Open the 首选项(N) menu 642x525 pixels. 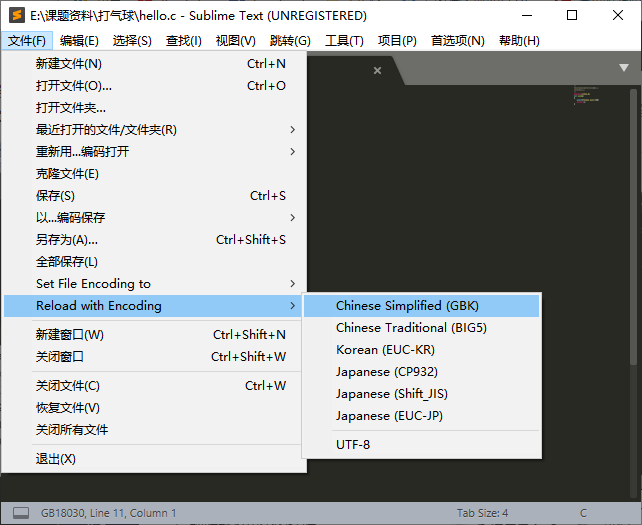tap(457, 41)
